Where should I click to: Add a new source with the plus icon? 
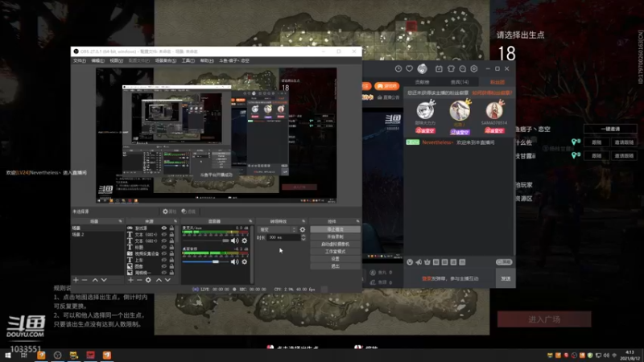click(x=130, y=280)
